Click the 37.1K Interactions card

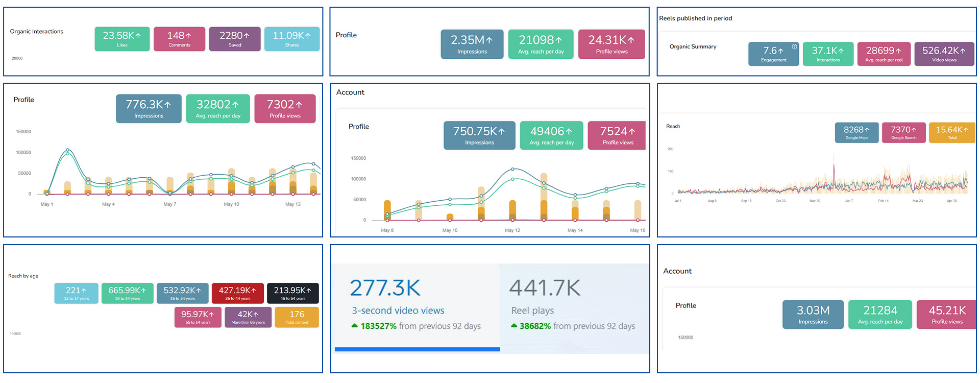point(828,54)
